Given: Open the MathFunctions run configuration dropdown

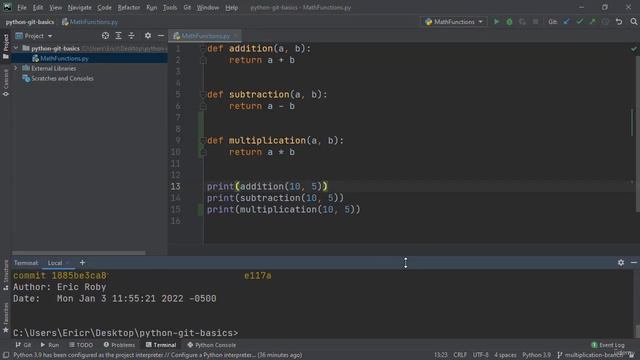Looking at the screenshot, I should point(454,22).
